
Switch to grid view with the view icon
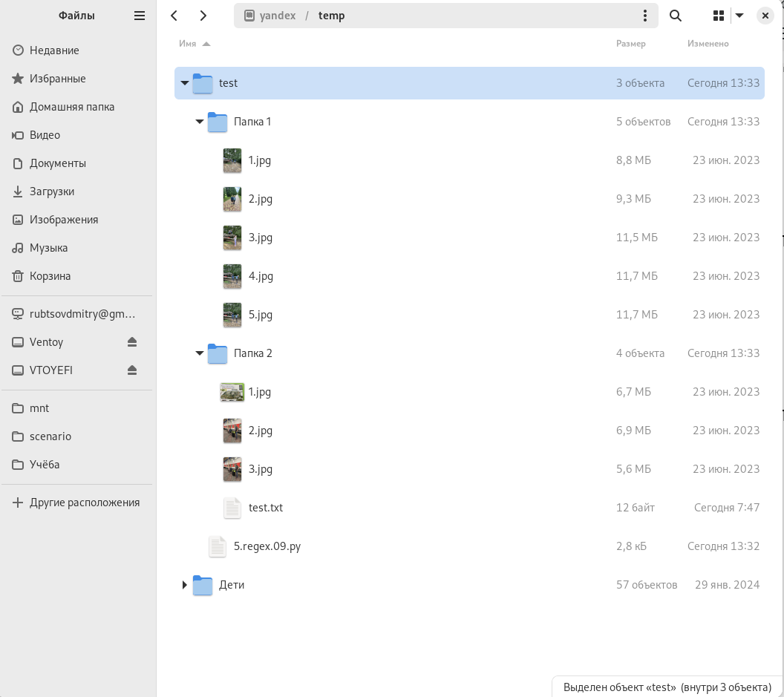pyautogui.click(x=718, y=16)
